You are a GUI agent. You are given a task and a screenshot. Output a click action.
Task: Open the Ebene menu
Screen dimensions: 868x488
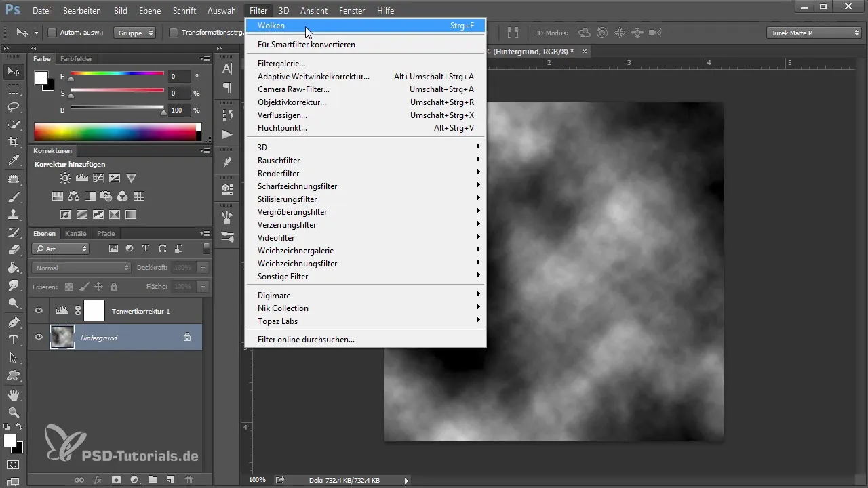coord(150,11)
